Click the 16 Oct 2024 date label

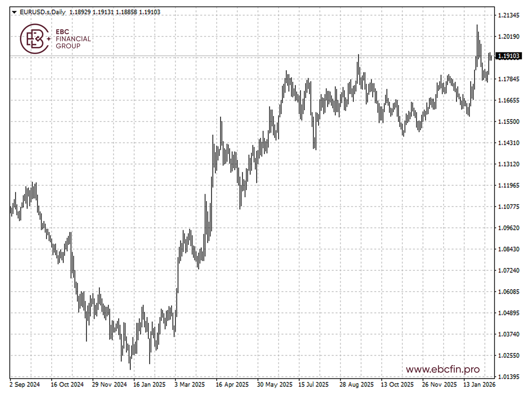(67, 384)
